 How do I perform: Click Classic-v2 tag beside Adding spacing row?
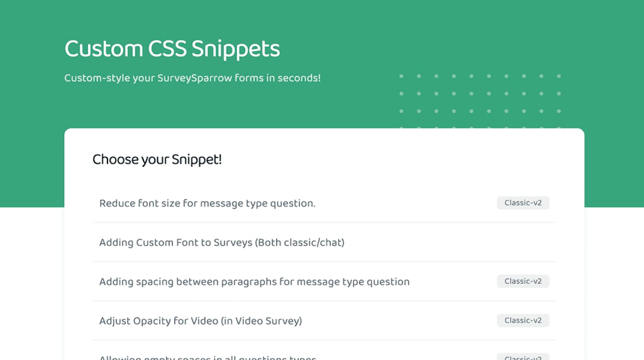click(x=523, y=281)
